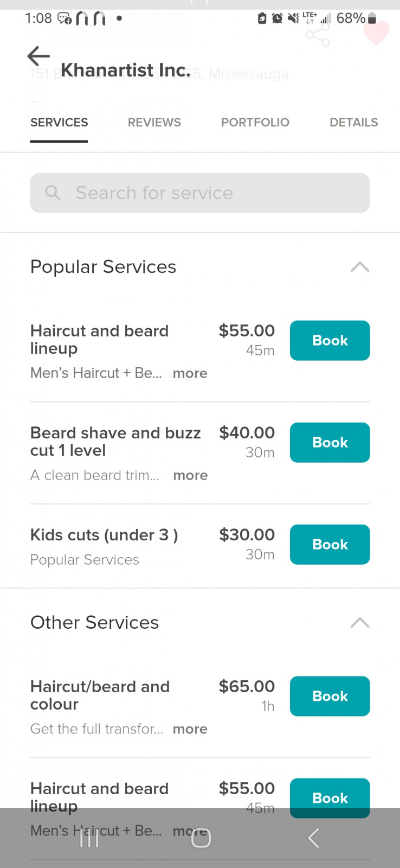
Task: Select the Services tab
Action: pyautogui.click(x=59, y=123)
